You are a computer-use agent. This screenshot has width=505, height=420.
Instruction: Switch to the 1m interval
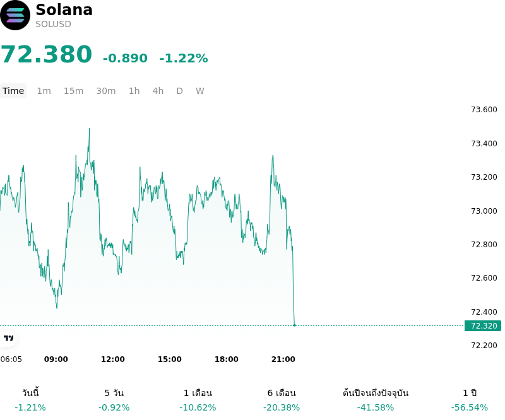44,91
